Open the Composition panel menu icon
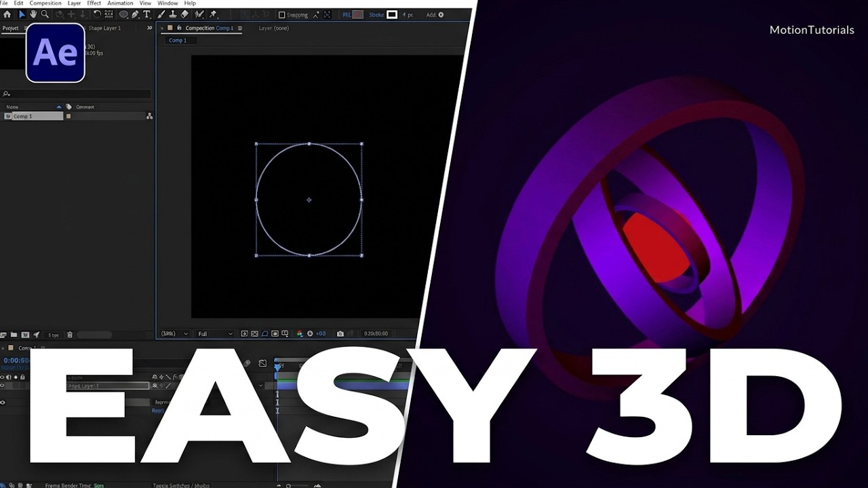The image size is (868, 488). point(240,28)
